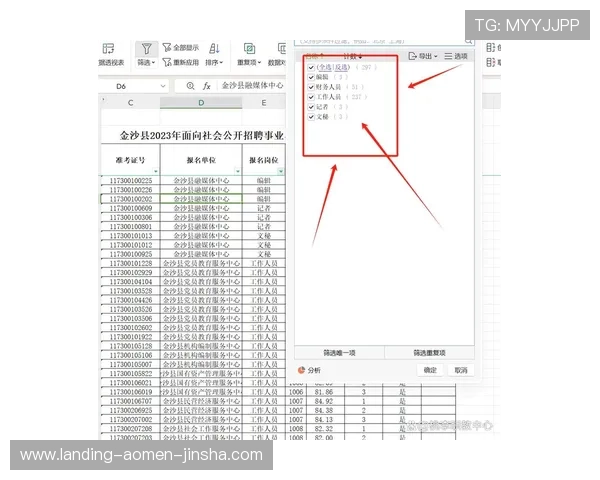The width and height of the screenshot is (600, 480).
Task: Click the 筛选唯一项 button
Action: pos(339,353)
